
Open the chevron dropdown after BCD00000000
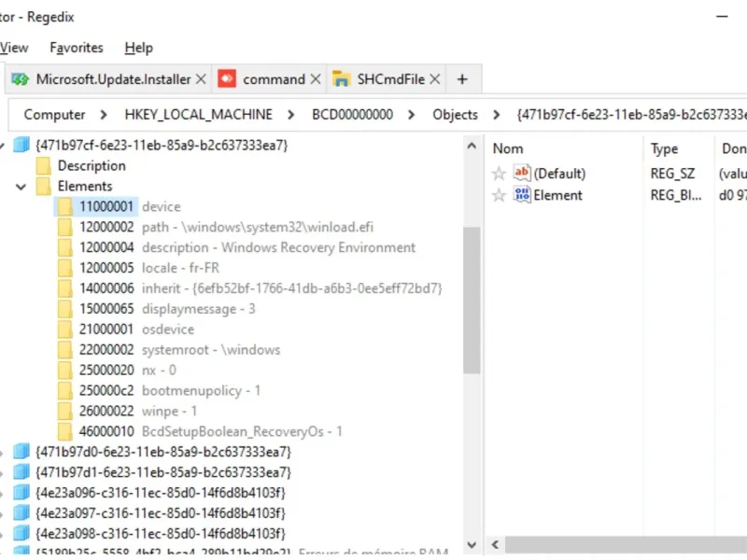(411, 115)
